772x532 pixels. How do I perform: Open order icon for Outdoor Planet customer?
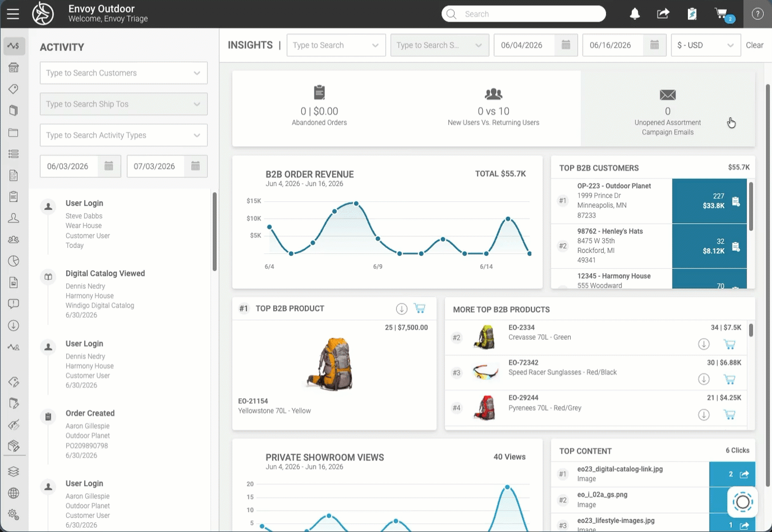point(736,201)
